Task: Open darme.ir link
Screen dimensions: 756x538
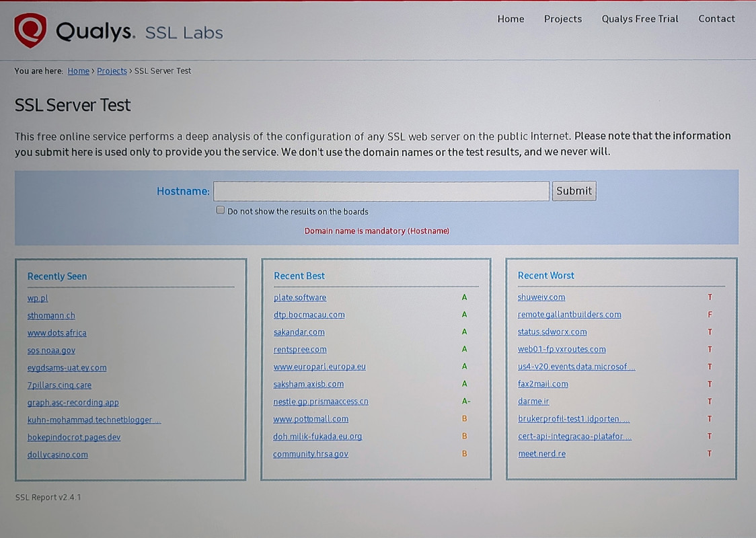Action: 533,401
